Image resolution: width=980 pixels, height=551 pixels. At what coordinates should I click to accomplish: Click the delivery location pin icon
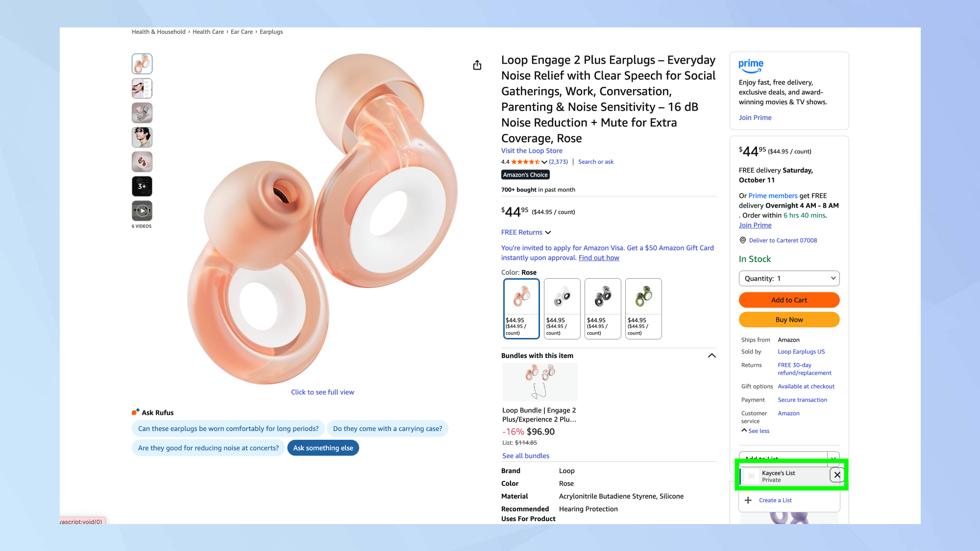point(743,240)
